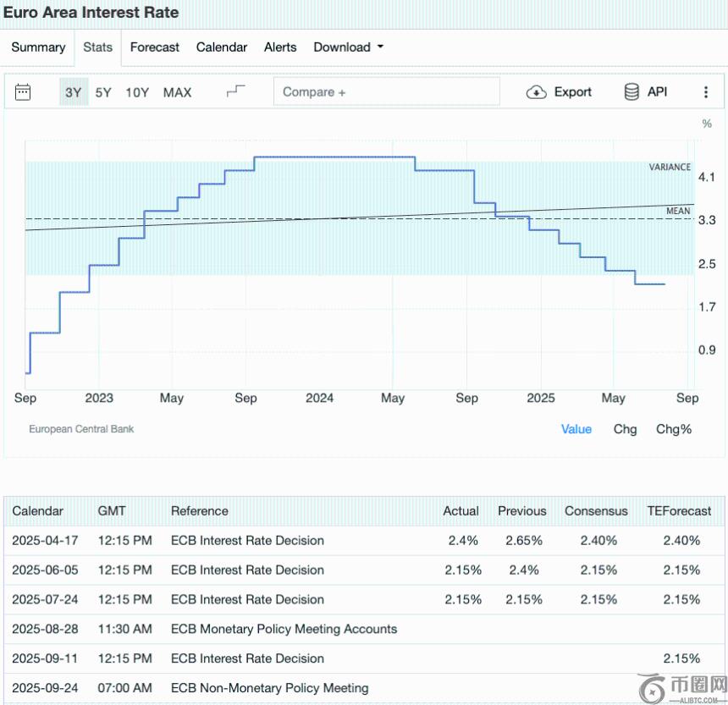This screenshot has width=728, height=705.
Task: Click the Compare + input field
Action: [x=386, y=92]
